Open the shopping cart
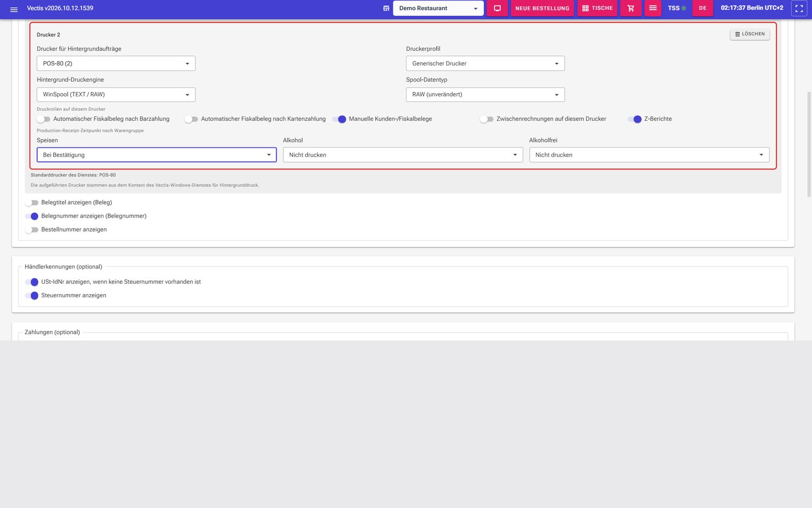The height and width of the screenshot is (508, 812). pos(631,8)
